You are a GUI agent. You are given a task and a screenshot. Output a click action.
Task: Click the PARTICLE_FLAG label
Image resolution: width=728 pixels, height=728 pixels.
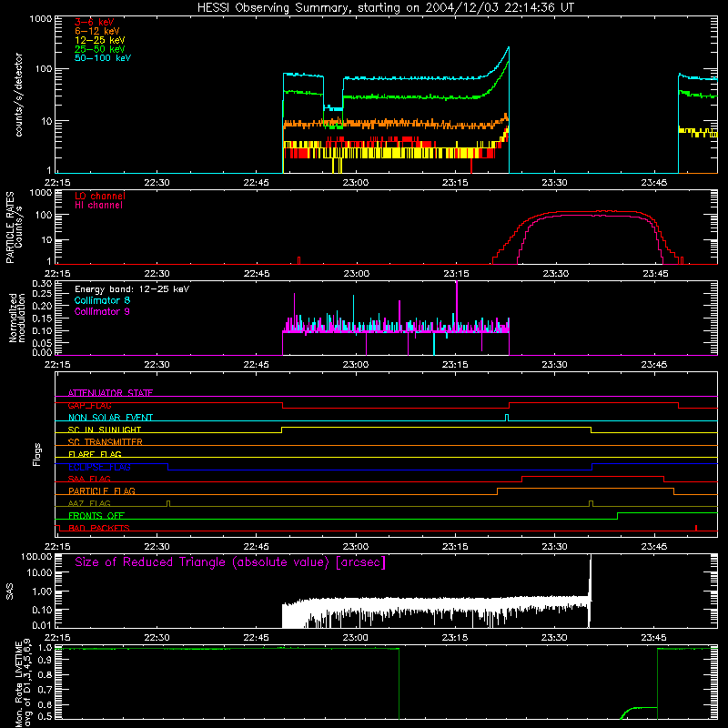(102, 491)
